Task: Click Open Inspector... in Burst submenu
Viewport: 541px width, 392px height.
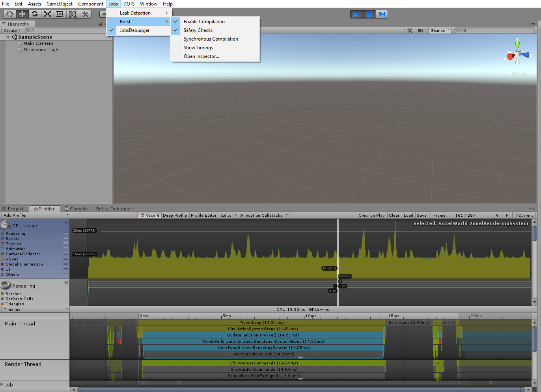Action: pos(215,56)
